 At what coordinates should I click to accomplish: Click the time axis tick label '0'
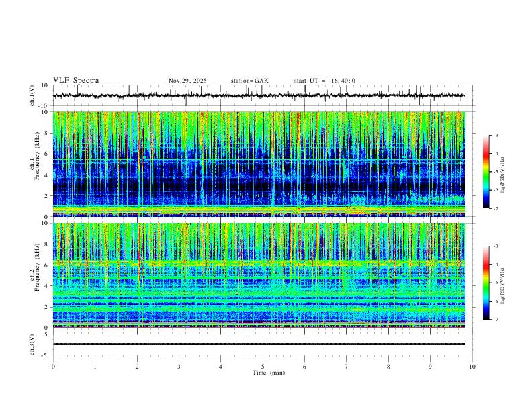53,367
